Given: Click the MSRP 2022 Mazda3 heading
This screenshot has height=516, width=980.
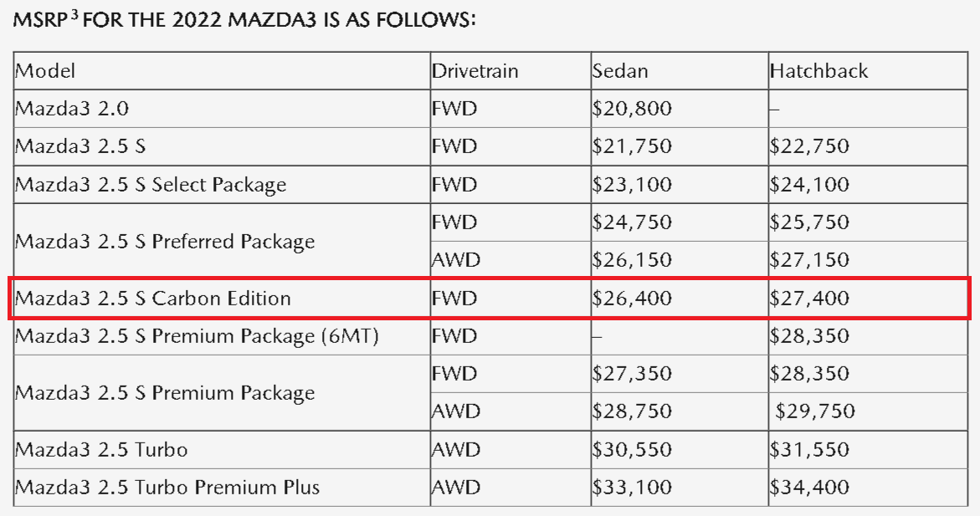Looking at the screenshot, I should coord(244,19).
